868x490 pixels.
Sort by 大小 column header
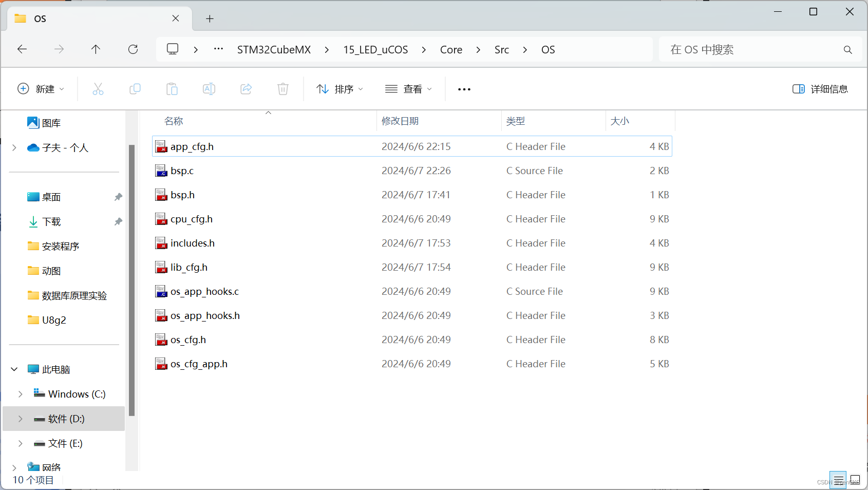(x=619, y=121)
